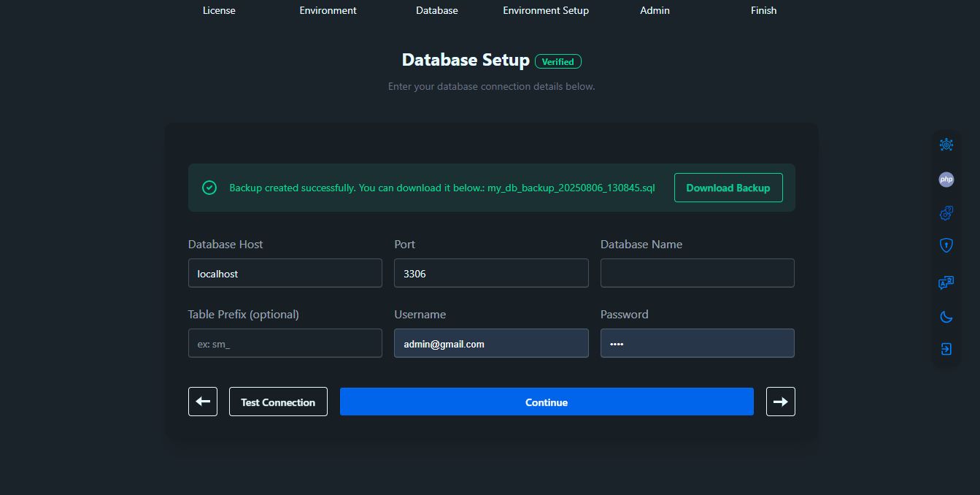Viewport: 980px width, 495px height.
Task: Select the Port field showing 3306
Action: pos(490,273)
